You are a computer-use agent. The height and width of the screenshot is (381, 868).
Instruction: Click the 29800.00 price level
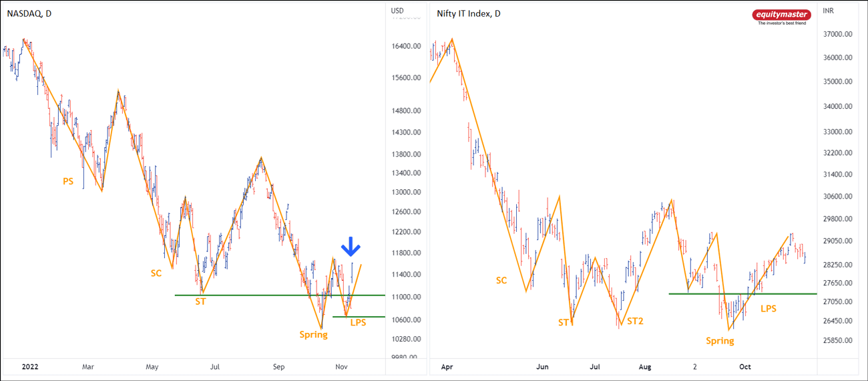pos(839,219)
